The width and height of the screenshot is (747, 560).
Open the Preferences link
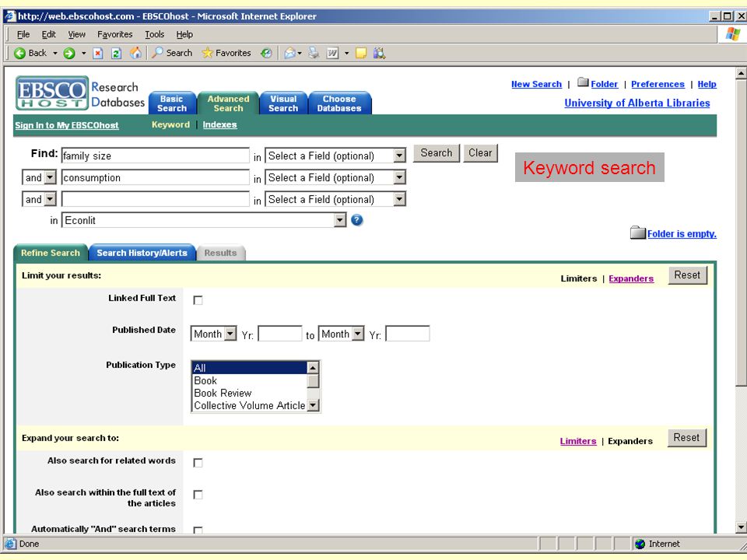[658, 84]
